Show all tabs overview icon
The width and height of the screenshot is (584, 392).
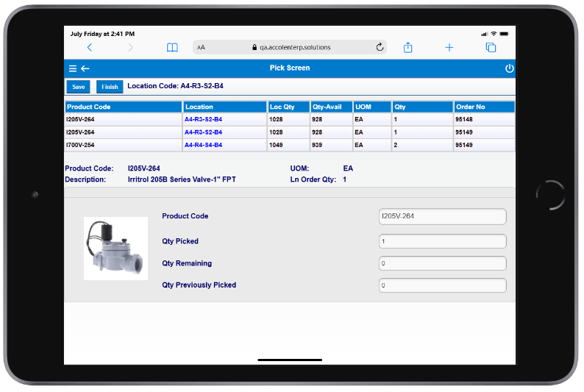click(491, 47)
